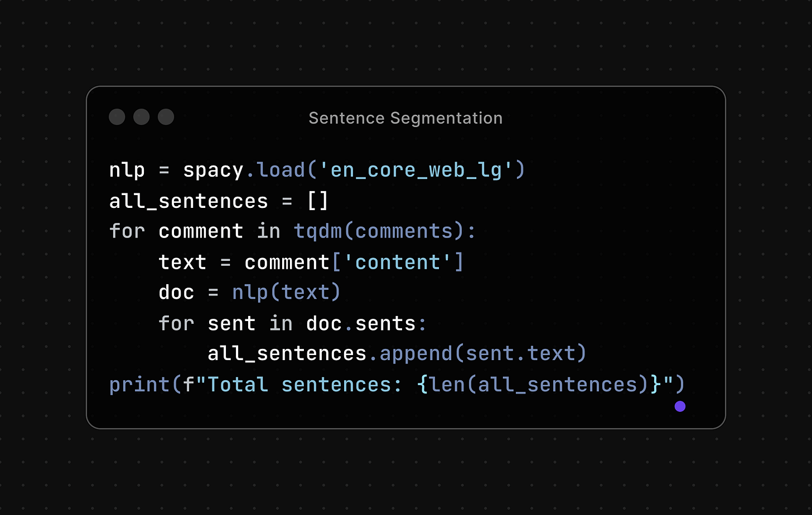Click the 'for comment in tqdm(comments):' line
The image size is (812, 515).
pyautogui.click(x=293, y=231)
